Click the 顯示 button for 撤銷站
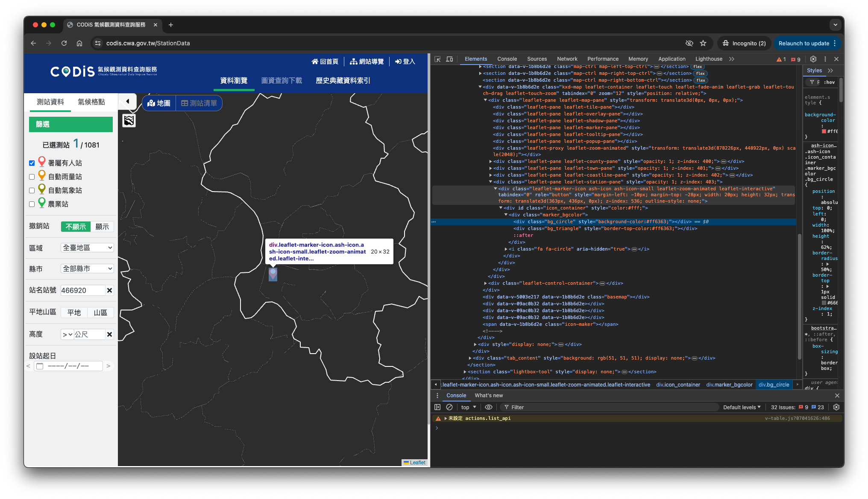Image resolution: width=868 pixels, height=499 pixels. 102,227
